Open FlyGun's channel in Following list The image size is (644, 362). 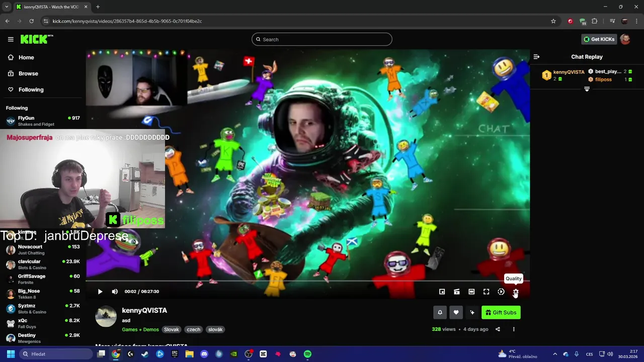click(x=43, y=121)
